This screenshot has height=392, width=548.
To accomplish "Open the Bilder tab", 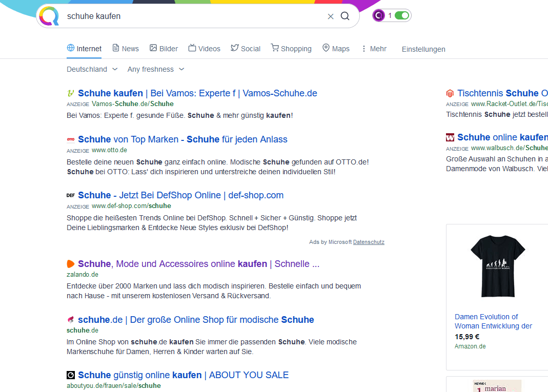I will [164, 49].
